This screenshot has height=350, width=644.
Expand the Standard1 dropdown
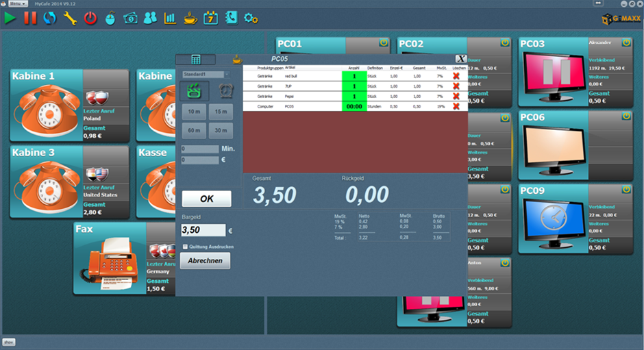pyautogui.click(x=206, y=74)
